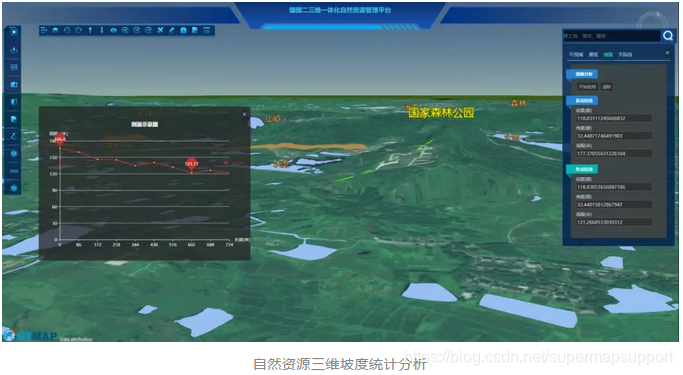
Task: Click the 清除 clear button
Action: (607, 87)
